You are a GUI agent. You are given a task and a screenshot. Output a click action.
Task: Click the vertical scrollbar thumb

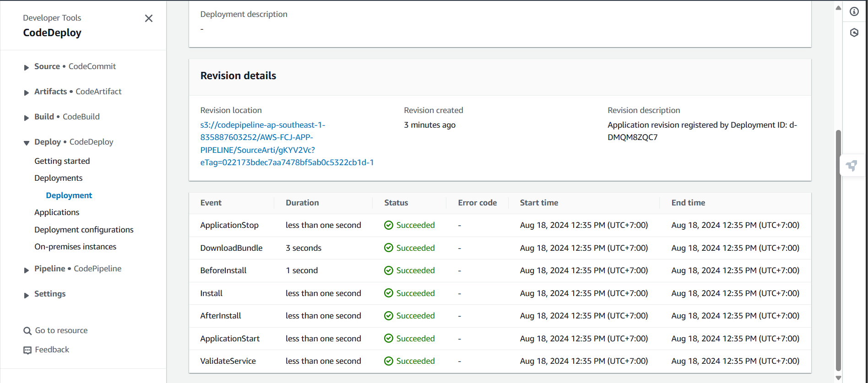(x=838, y=250)
